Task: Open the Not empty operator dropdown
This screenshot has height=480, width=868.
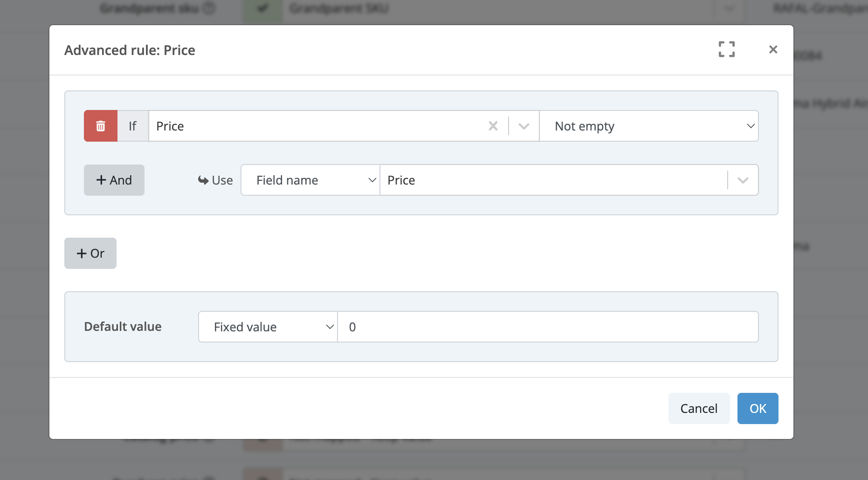Action: [649, 126]
